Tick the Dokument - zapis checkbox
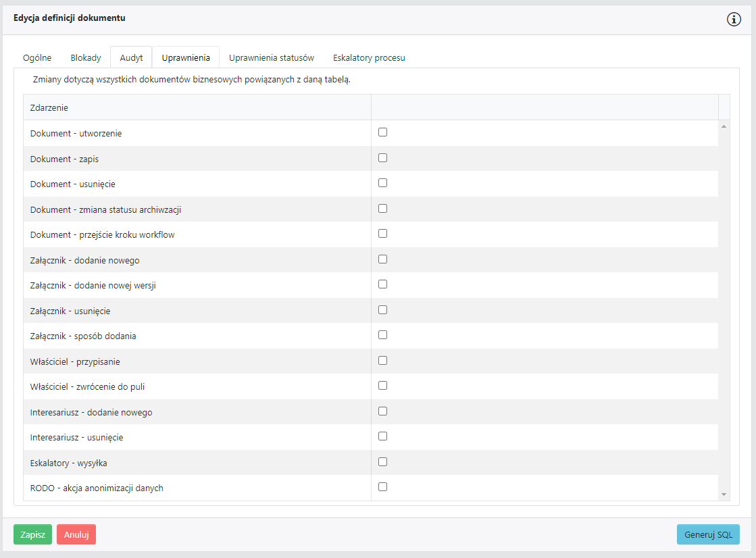 click(382, 158)
